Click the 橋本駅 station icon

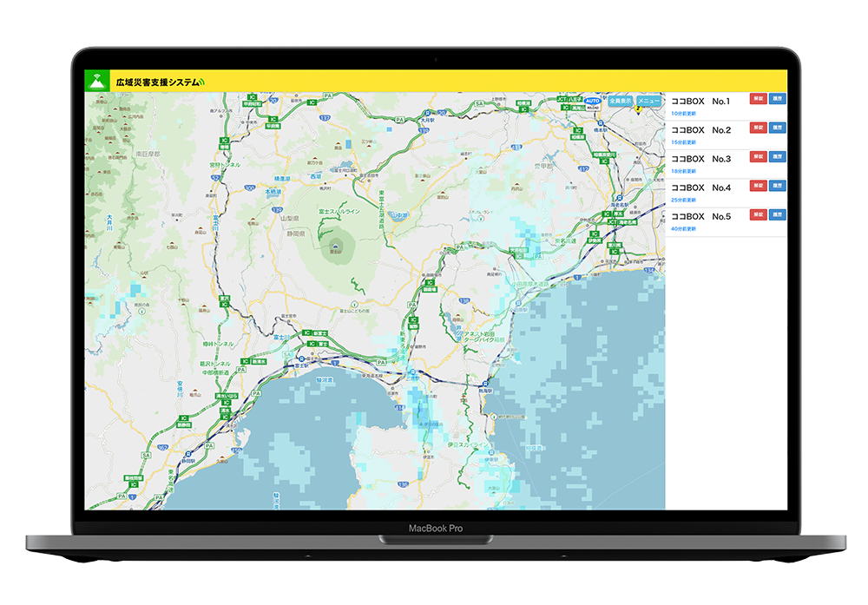[599, 122]
